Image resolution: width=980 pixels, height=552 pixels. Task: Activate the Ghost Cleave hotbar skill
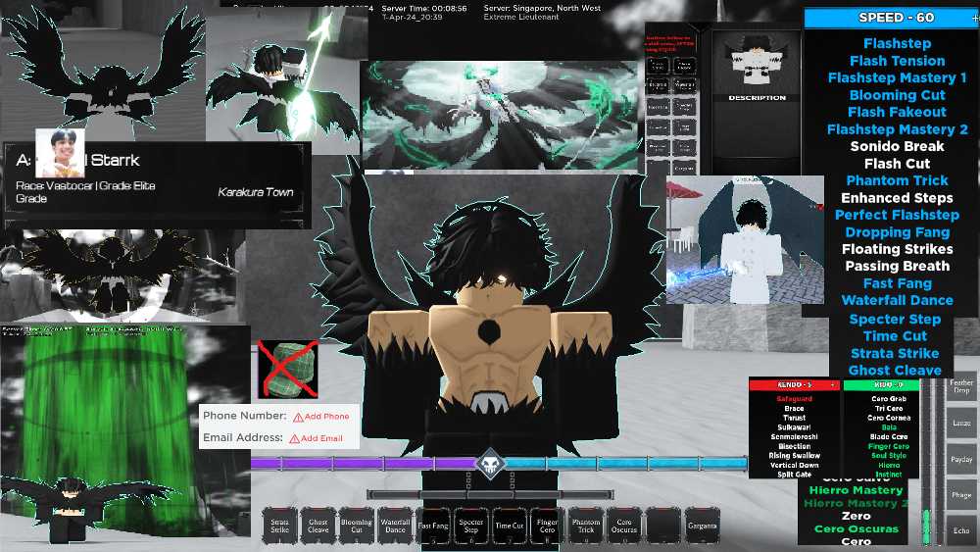[318, 526]
